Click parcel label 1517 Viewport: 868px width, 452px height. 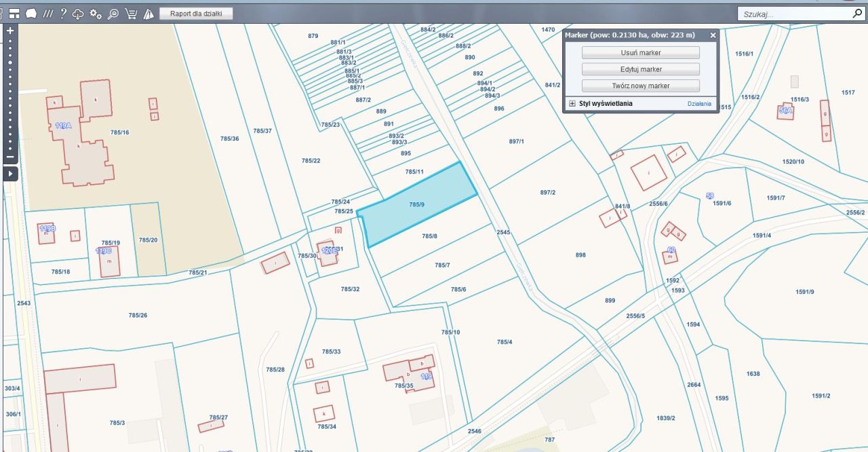pos(848,92)
